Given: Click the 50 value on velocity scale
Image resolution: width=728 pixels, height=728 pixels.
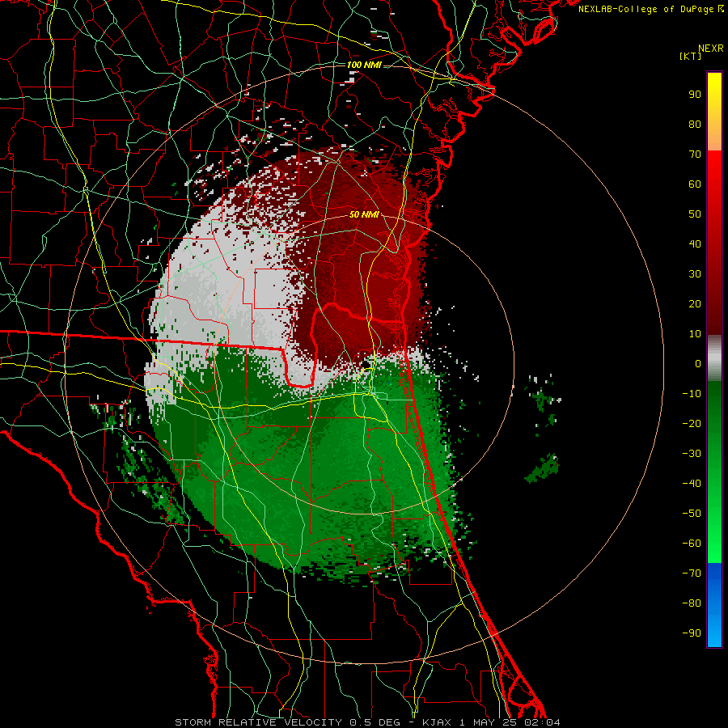Looking at the screenshot, I should tap(695, 214).
